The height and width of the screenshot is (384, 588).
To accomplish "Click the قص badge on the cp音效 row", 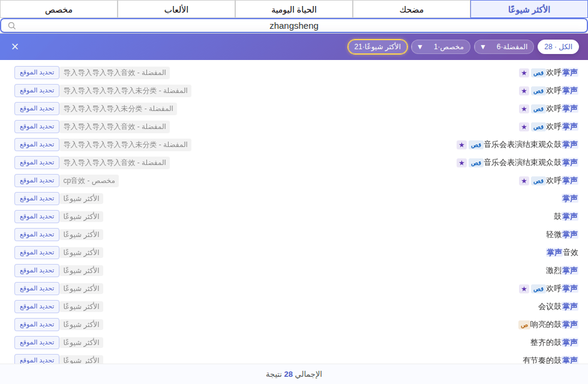I will click(x=538, y=181).
